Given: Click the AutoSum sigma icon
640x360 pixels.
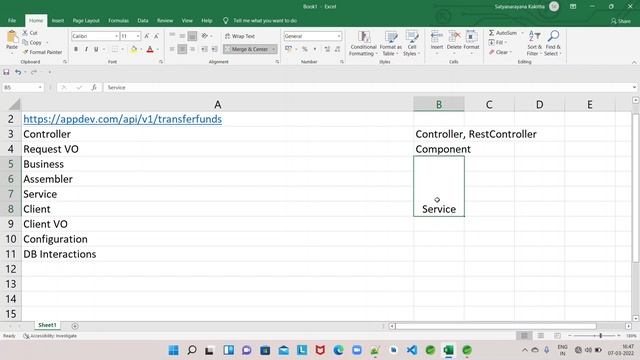Looking at the screenshot, I should pyautogui.click(x=491, y=33).
